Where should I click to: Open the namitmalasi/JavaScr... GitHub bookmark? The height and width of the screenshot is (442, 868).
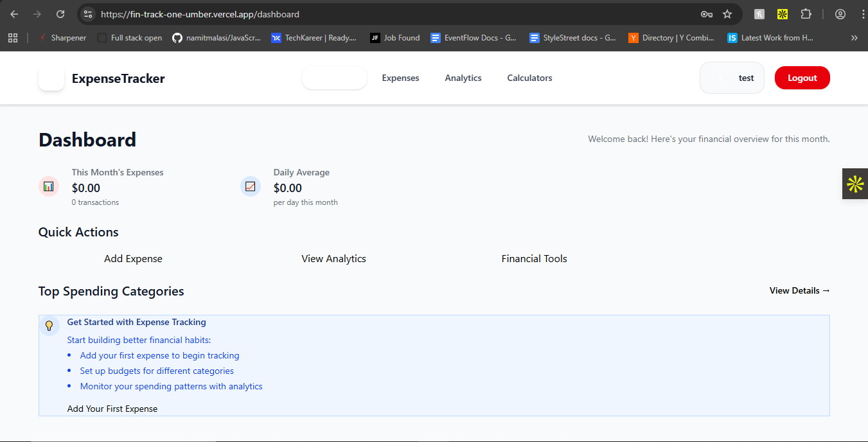[217, 38]
